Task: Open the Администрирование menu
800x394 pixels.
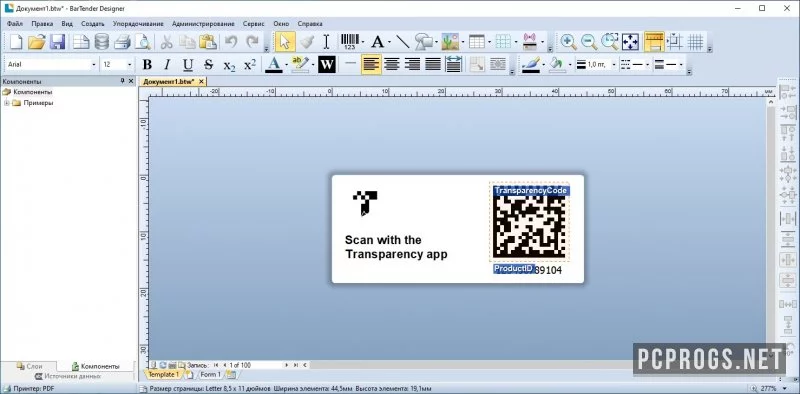Action: tap(203, 23)
